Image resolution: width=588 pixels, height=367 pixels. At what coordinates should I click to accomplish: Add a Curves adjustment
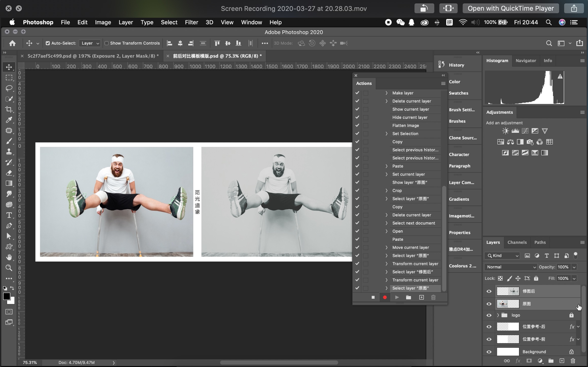coord(525,131)
